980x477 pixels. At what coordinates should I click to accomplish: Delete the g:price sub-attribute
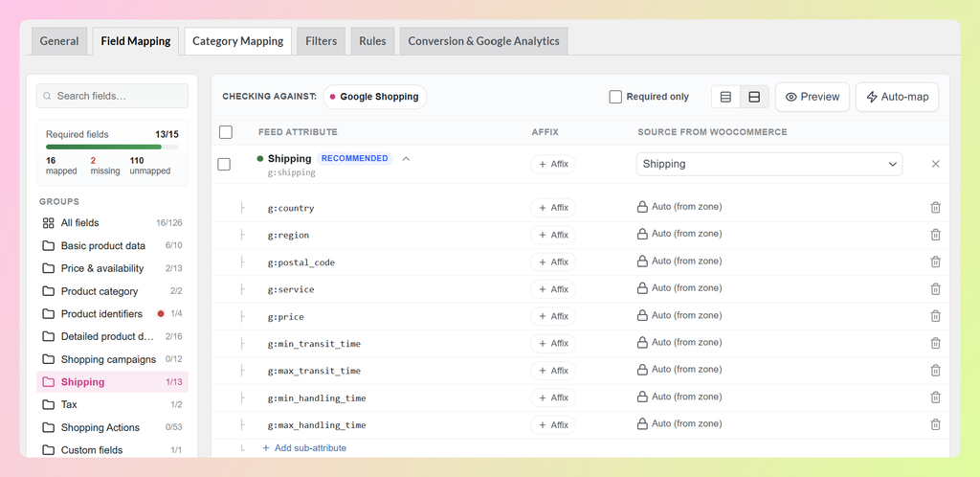(935, 316)
